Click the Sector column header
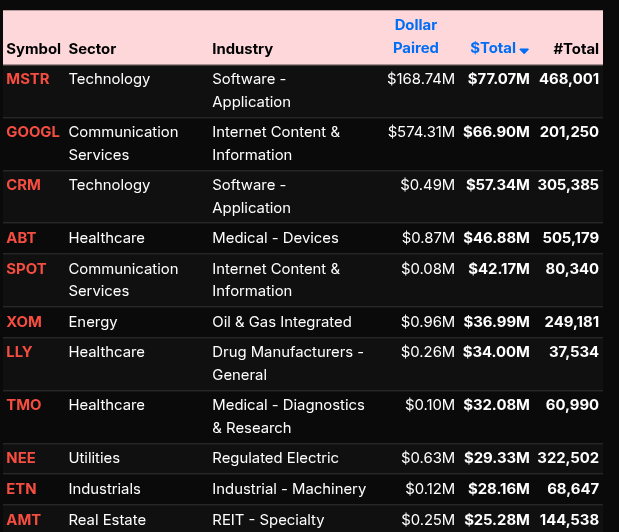619x532 pixels. click(92, 48)
